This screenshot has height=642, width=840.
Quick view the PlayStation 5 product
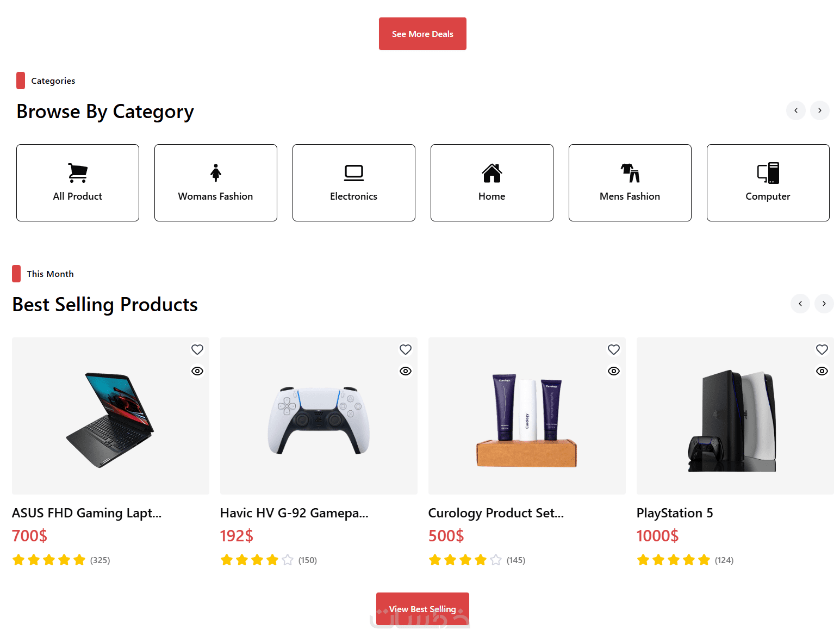[822, 371]
